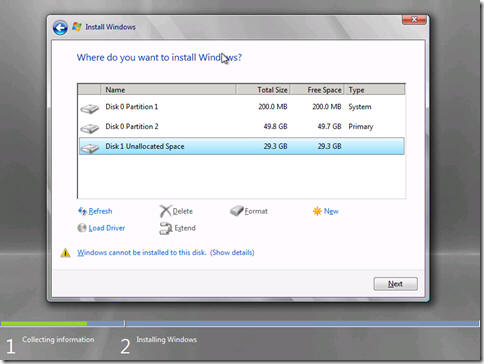The width and height of the screenshot is (484, 364).
Task: Create a partition with the New link
Action: coord(331,211)
